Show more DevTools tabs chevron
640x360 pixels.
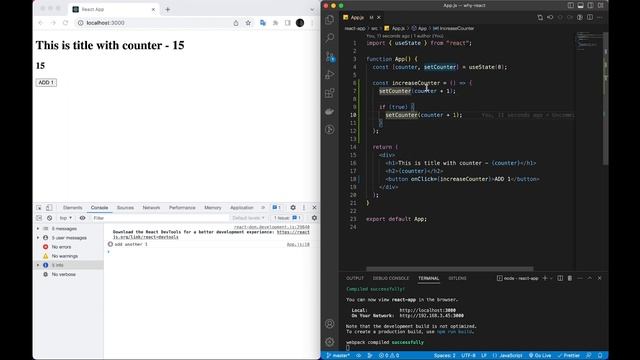[263, 208]
